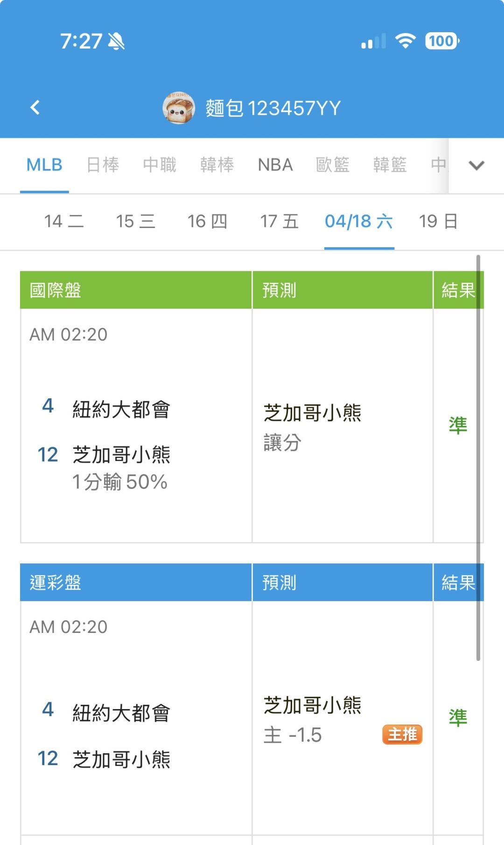Viewport: 504px width, 845px height.
Task: Select date 04/18 六
Action: tap(359, 221)
